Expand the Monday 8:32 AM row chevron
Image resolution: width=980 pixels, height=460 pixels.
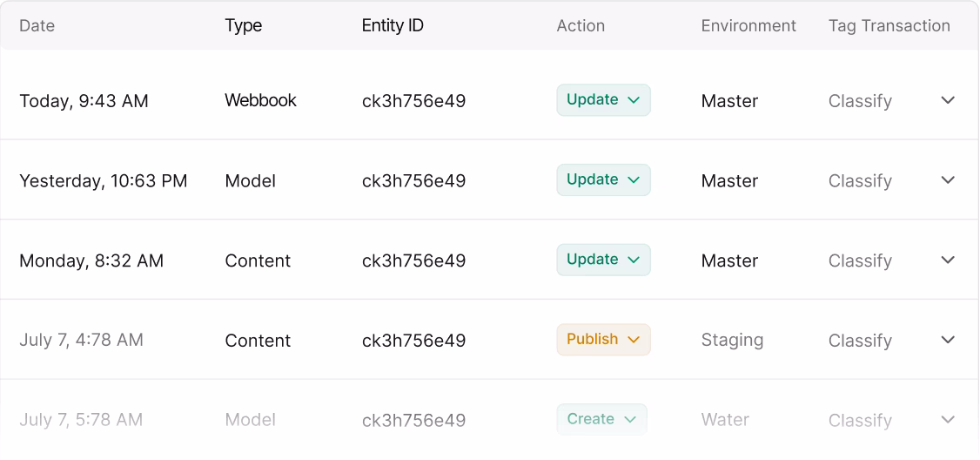point(949,260)
